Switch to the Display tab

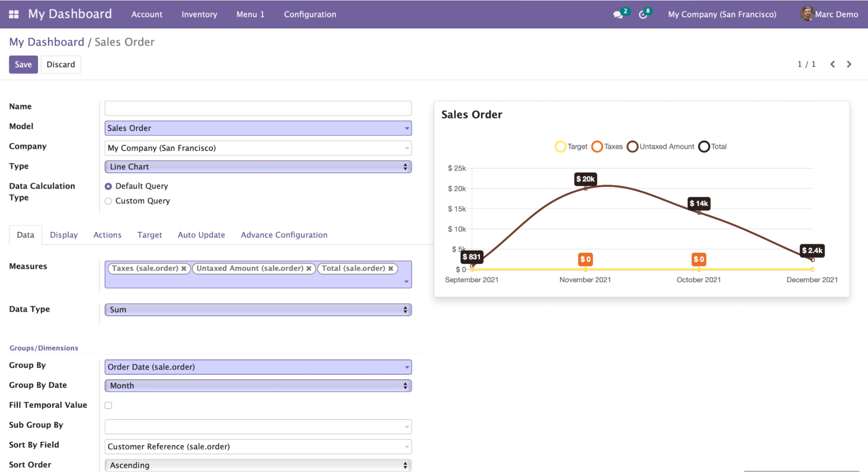[x=64, y=235]
